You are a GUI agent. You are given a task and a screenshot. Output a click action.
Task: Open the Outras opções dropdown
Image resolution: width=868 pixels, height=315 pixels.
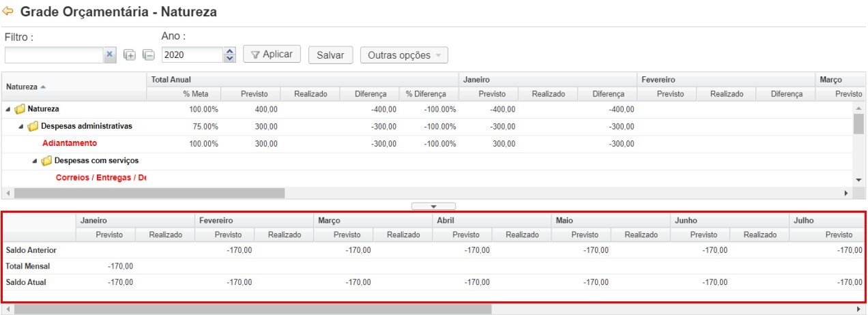[404, 55]
